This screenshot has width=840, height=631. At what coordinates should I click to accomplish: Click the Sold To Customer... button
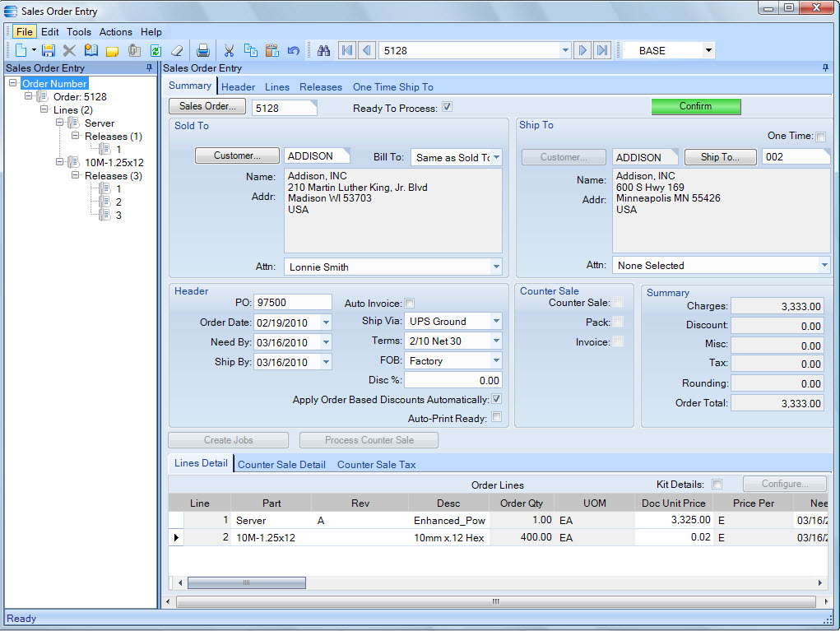(237, 155)
